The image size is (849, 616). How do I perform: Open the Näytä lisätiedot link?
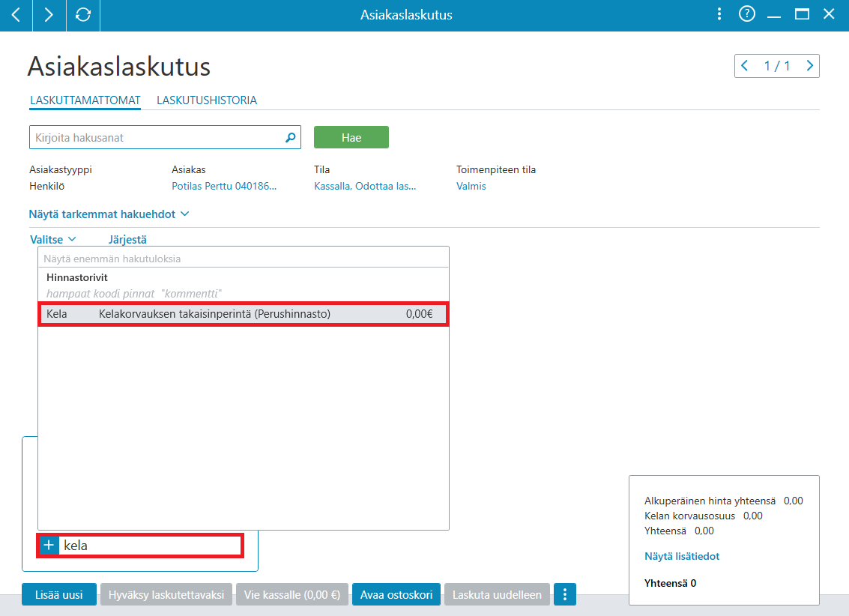click(x=682, y=556)
